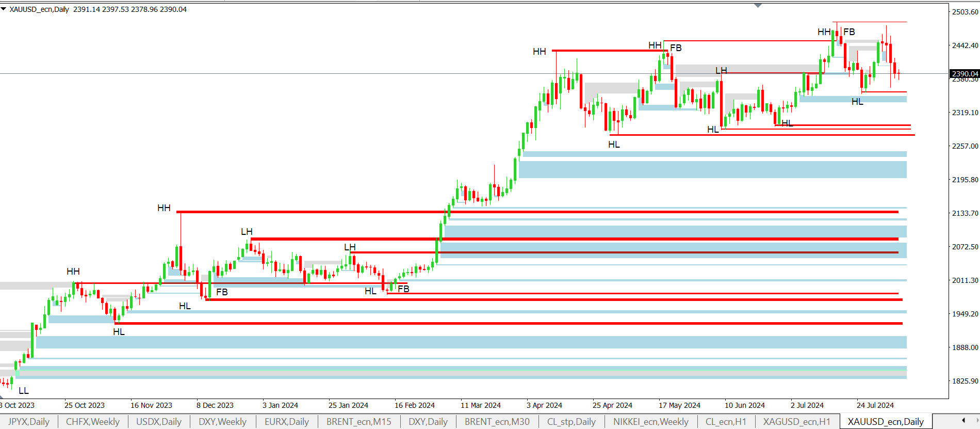980x429 pixels.
Task: Click the 2442.40 price scale label
Action: [x=965, y=45]
